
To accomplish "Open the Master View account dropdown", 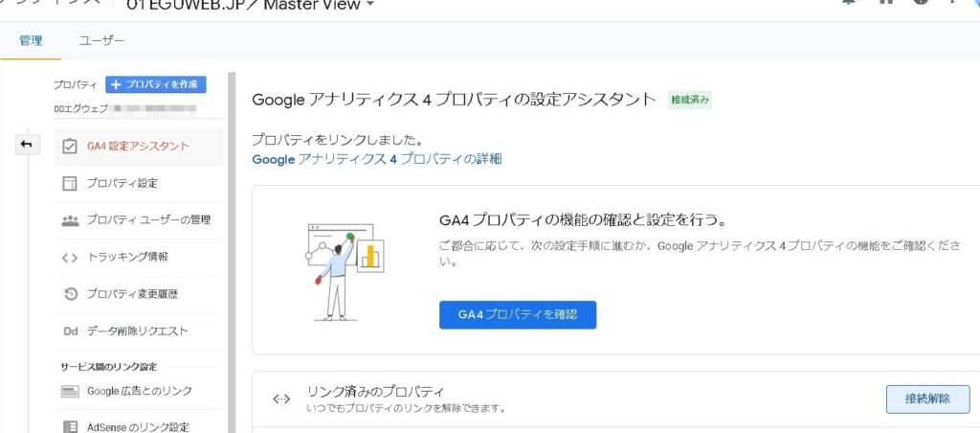I will click(369, 6).
